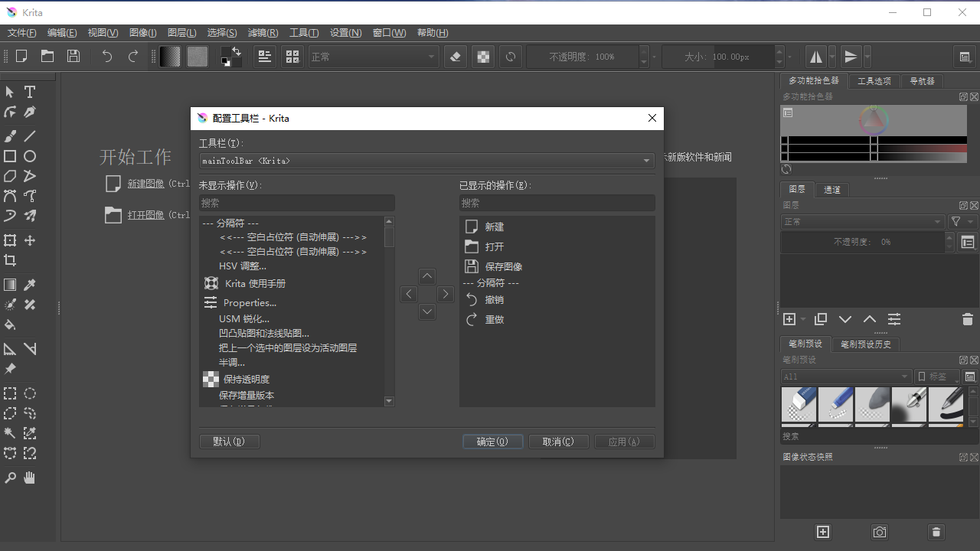Select the Freehand Brush tool
Screen dimensions: 980x551
click(x=10, y=135)
